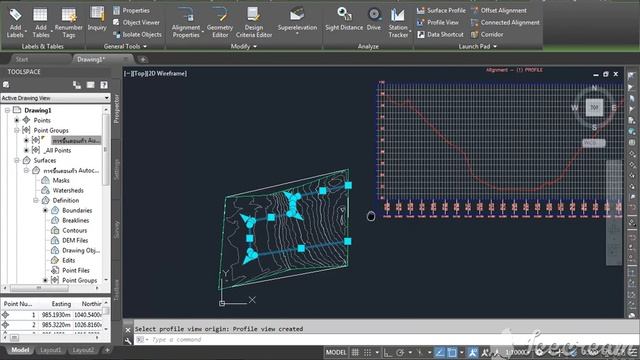The width and height of the screenshot is (640, 360).
Task: Launch the Corridor tool
Action: [487, 34]
